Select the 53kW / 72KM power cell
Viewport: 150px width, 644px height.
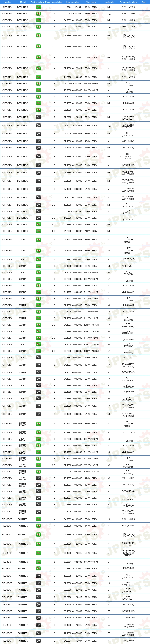[x=91, y=77]
